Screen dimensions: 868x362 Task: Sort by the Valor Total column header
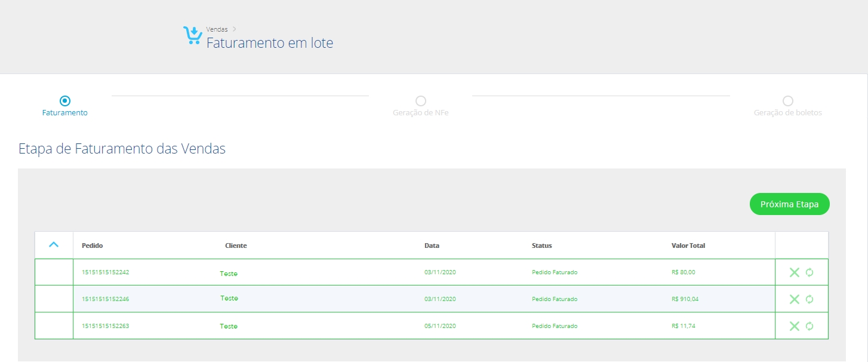pyautogui.click(x=688, y=246)
